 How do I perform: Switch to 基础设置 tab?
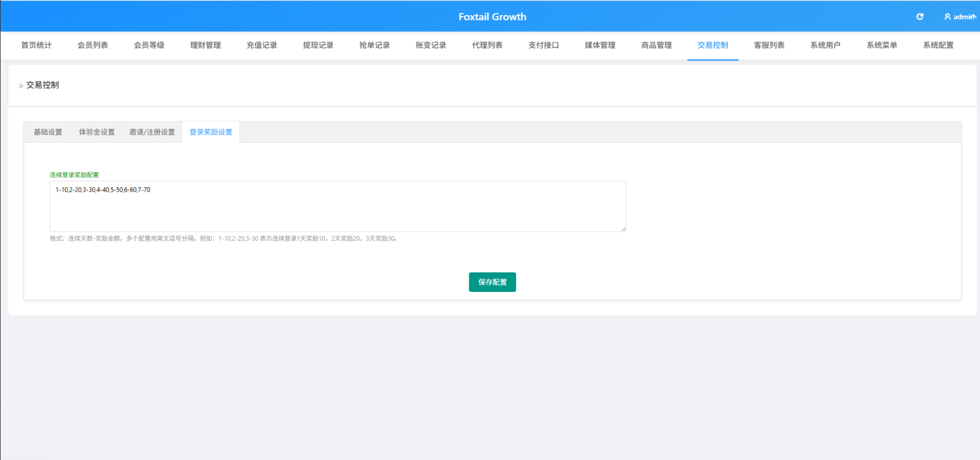coord(48,132)
